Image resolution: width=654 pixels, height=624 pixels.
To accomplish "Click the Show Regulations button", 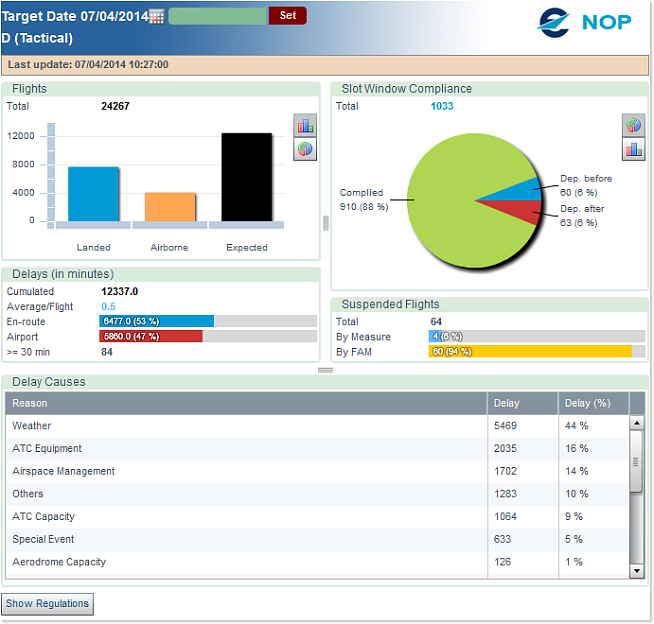I will pyautogui.click(x=48, y=604).
